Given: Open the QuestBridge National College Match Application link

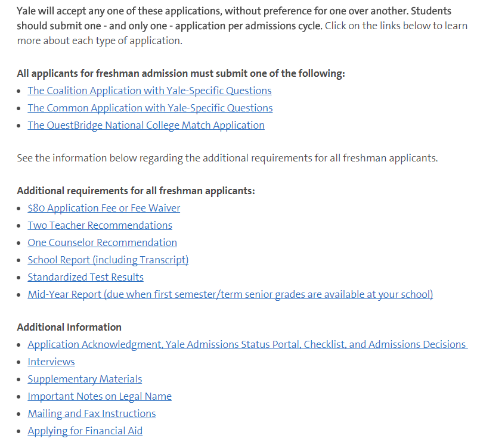Looking at the screenshot, I should [x=146, y=126].
